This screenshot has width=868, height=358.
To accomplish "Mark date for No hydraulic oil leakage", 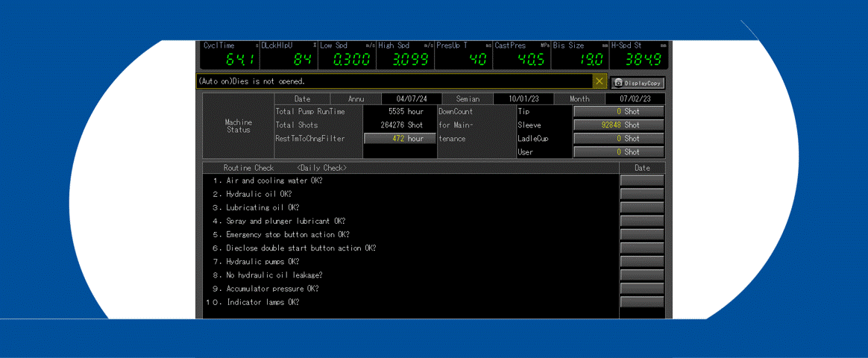I will click(x=641, y=275).
